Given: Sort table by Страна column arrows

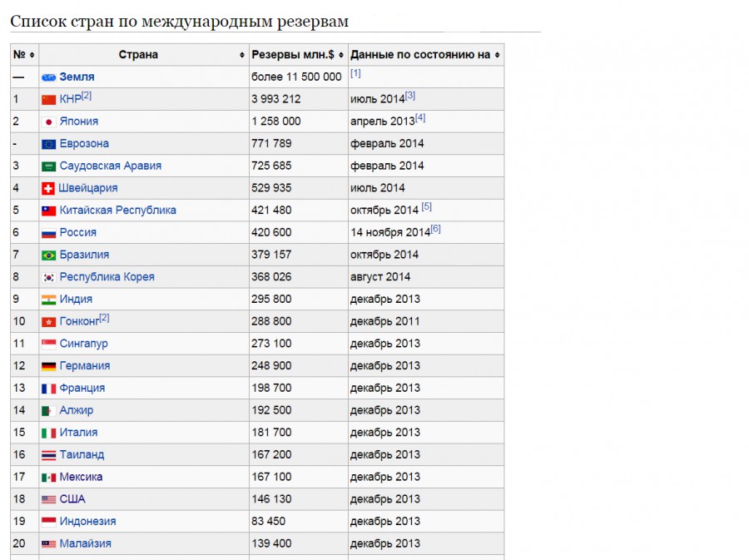Looking at the screenshot, I should pyautogui.click(x=242, y=55).
